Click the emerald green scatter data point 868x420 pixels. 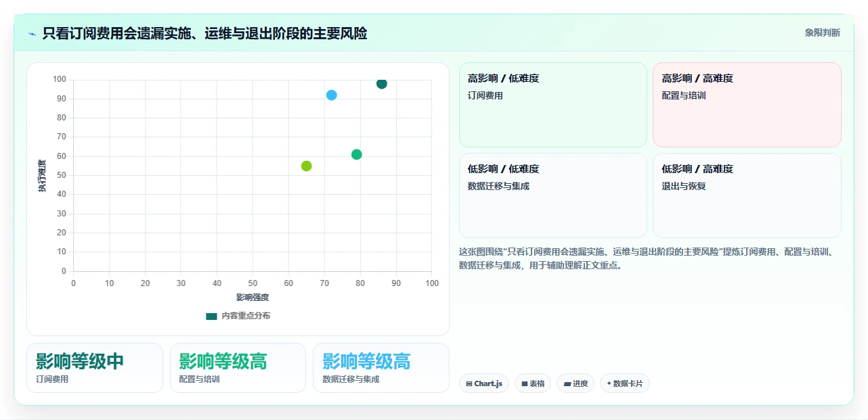357,155
